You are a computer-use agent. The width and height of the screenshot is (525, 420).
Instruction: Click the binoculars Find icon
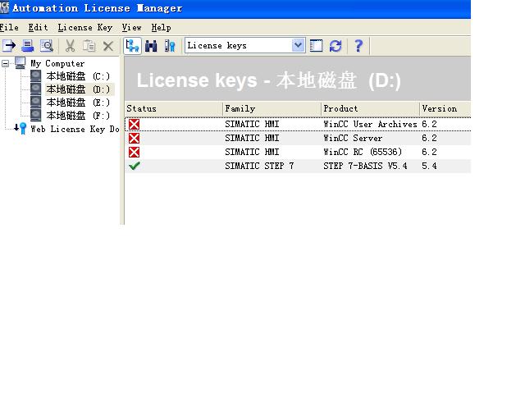[151, 46]
